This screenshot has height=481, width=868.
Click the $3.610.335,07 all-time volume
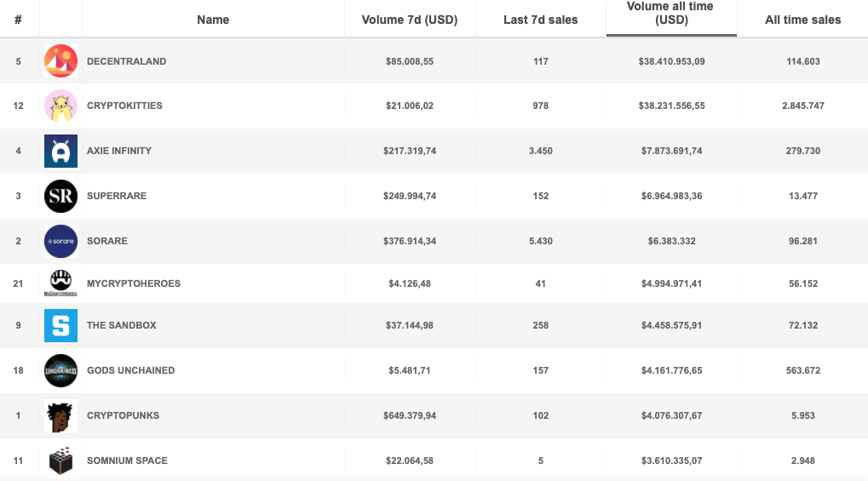[671, 461]
